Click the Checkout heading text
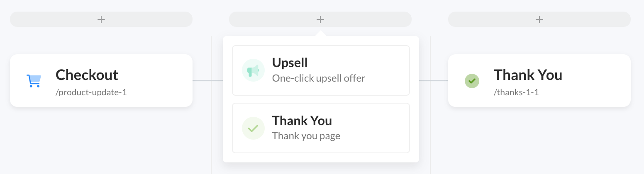The width and height of the screenshot is (644, 174). pyautogui.click(x=87, y=75)
